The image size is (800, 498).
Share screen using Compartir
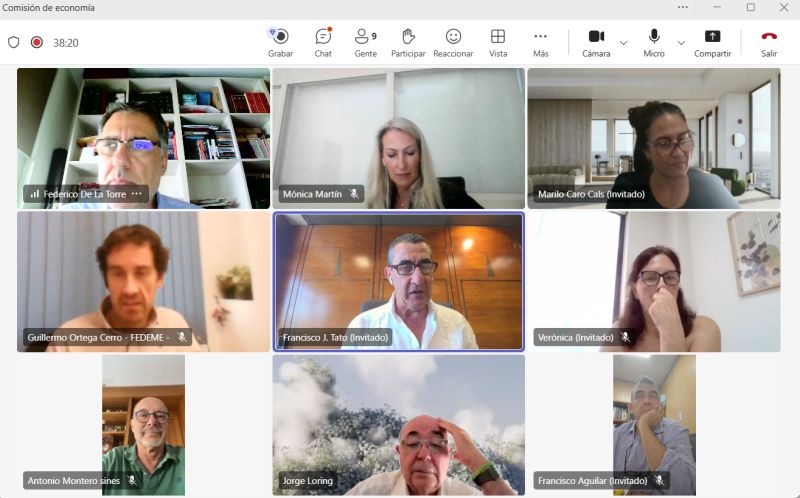click(x=712, y=43)
